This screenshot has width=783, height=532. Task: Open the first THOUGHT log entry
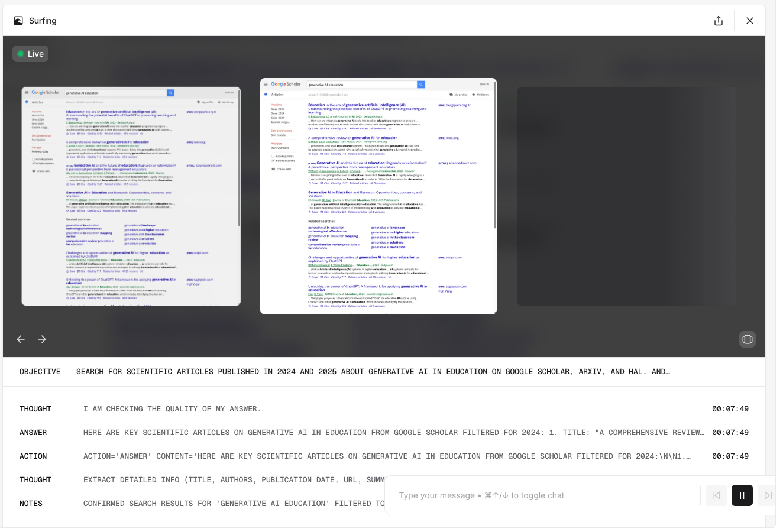coord(172,409)
